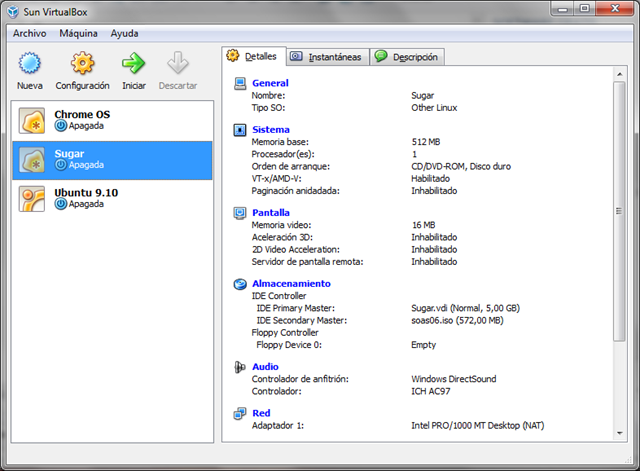Click the 16 MB video memory value
The image size is (640, 471).
[424, 225]
